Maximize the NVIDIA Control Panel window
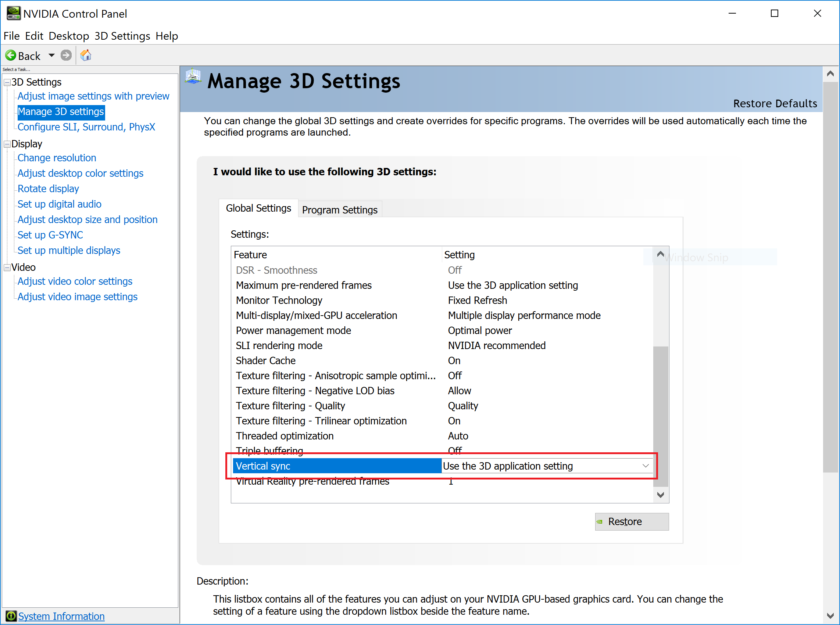The height and width of the screenshot is (625, 840). (x=775, y=14)
